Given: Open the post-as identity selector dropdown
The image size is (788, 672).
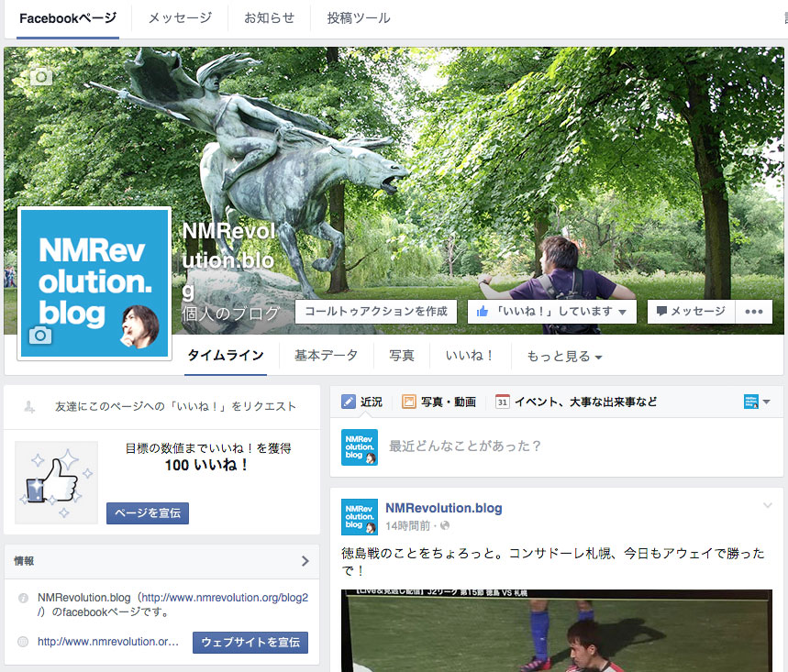Looking at the screenshot, I should [757, 402].
